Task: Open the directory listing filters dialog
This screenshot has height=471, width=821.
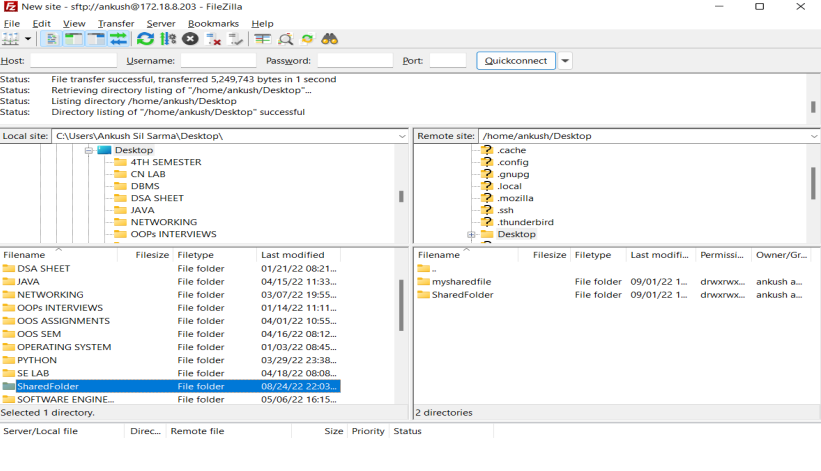Action: 262,39
